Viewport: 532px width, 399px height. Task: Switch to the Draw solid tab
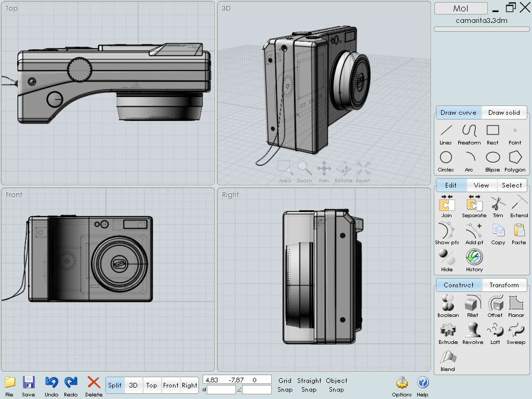[x=504, y=113]
